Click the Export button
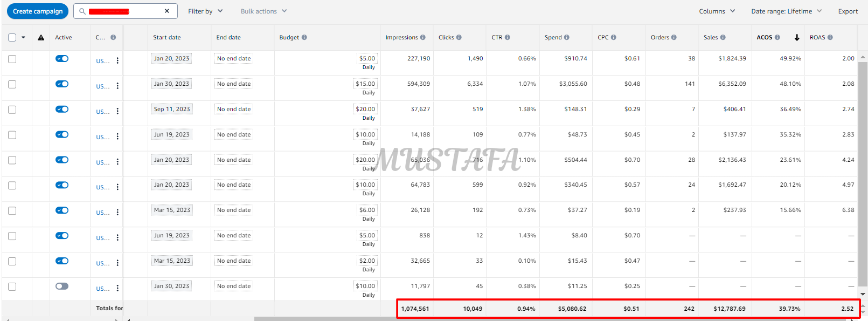868x321 pixels. coord(848,11)
